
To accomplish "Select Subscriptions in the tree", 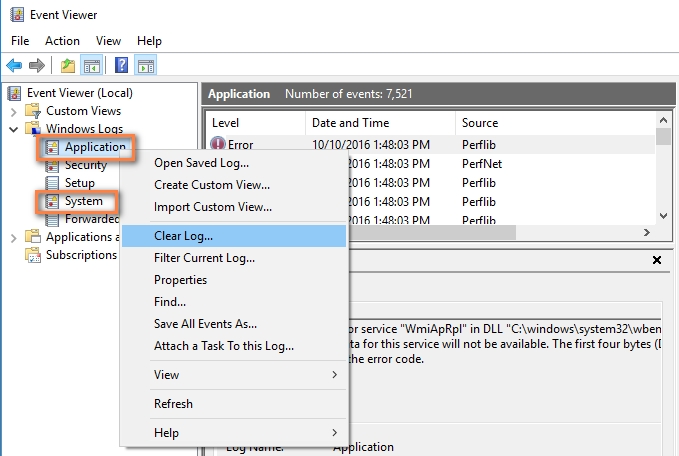I will 81,255.
